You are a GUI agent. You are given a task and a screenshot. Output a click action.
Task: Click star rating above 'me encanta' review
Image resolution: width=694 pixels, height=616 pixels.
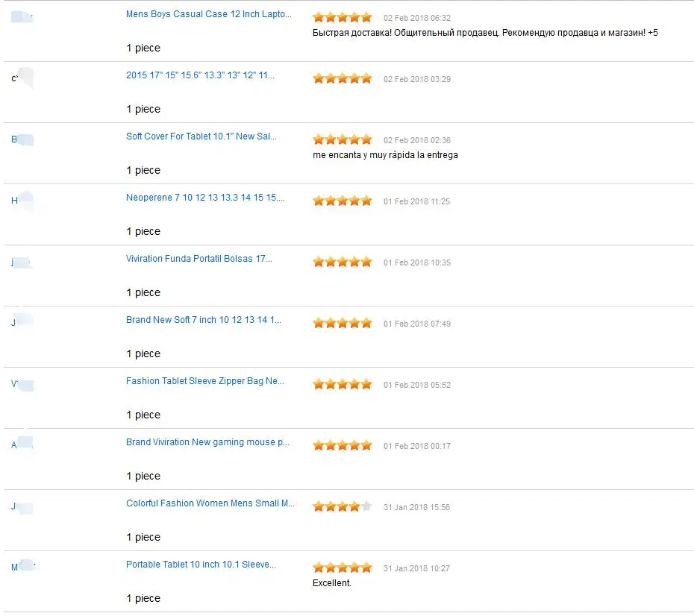point(342,140)
